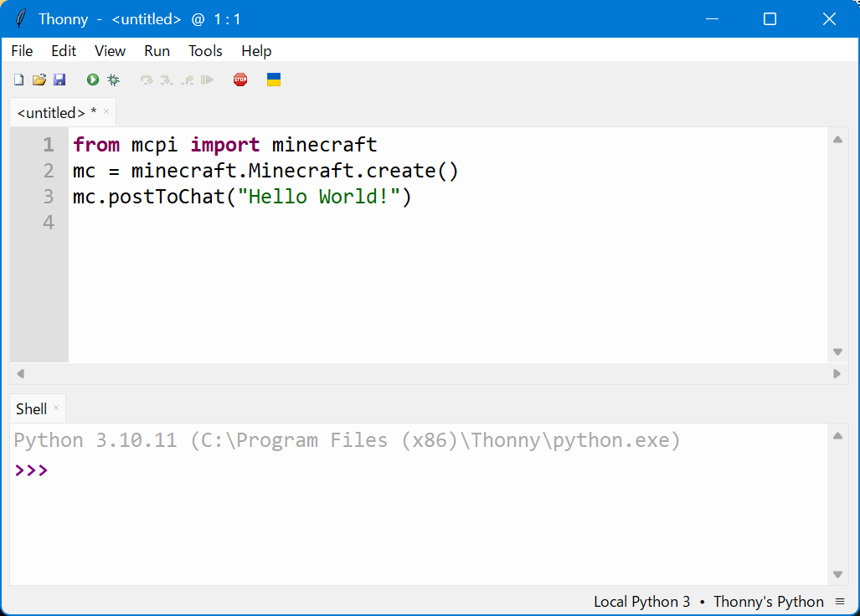The height and width of the screenshot is (616, 860).
Task: Open the File menu
Action: (x=22, y=51)
